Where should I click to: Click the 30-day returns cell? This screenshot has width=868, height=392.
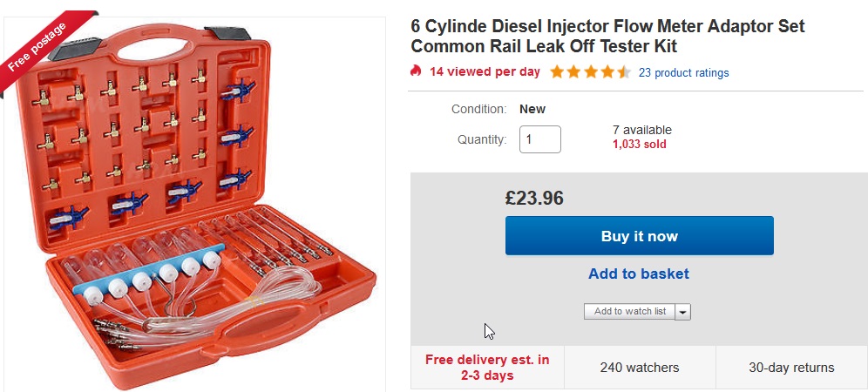791,368
